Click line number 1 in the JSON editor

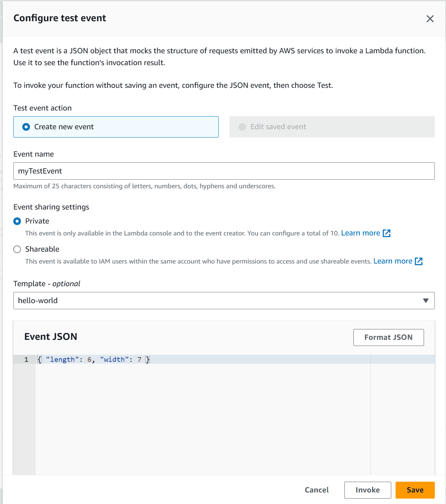[26, 359]
